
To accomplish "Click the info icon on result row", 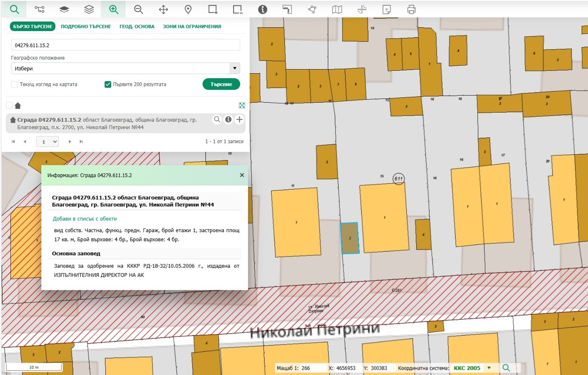I will (x=228, y=120).
